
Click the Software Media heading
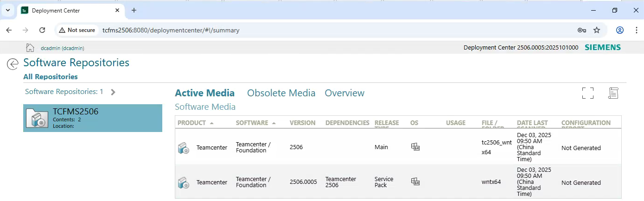click(205, 107)
